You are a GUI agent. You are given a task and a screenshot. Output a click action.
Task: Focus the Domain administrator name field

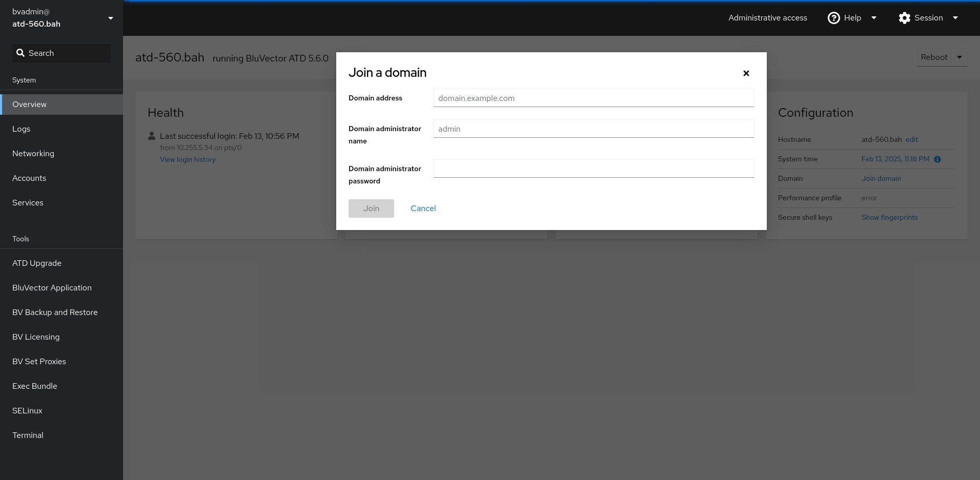click(594, 129)
